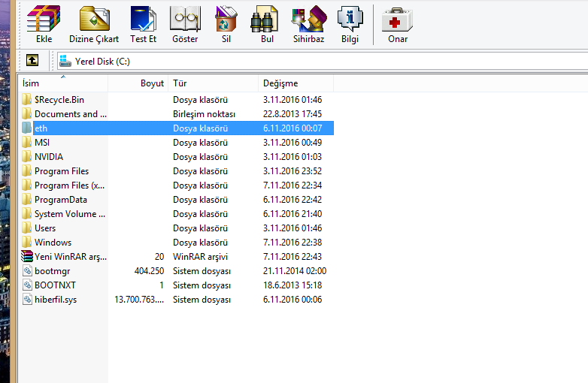Click the Birleşim noktası type cell
588x383 pixels.
pos(204,114)
